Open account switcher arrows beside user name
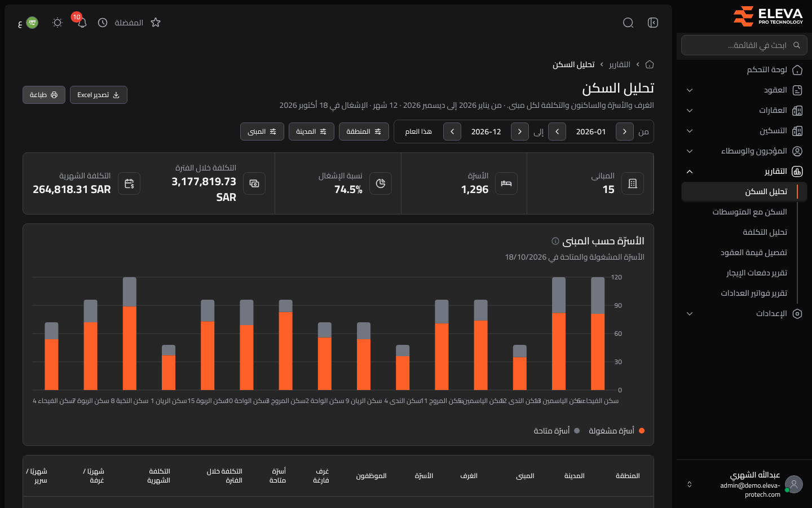Screen dimensions: 812x508 (689, 484)
